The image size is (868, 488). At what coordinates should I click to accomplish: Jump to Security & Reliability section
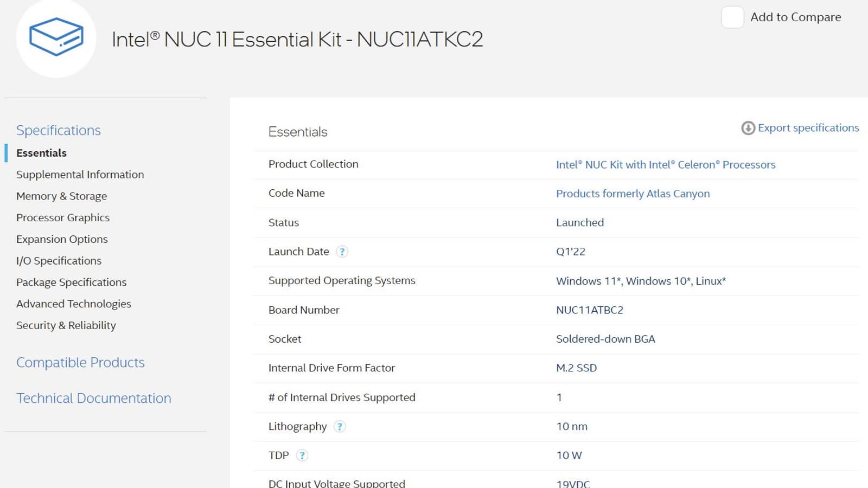click(x=66, y=325)
